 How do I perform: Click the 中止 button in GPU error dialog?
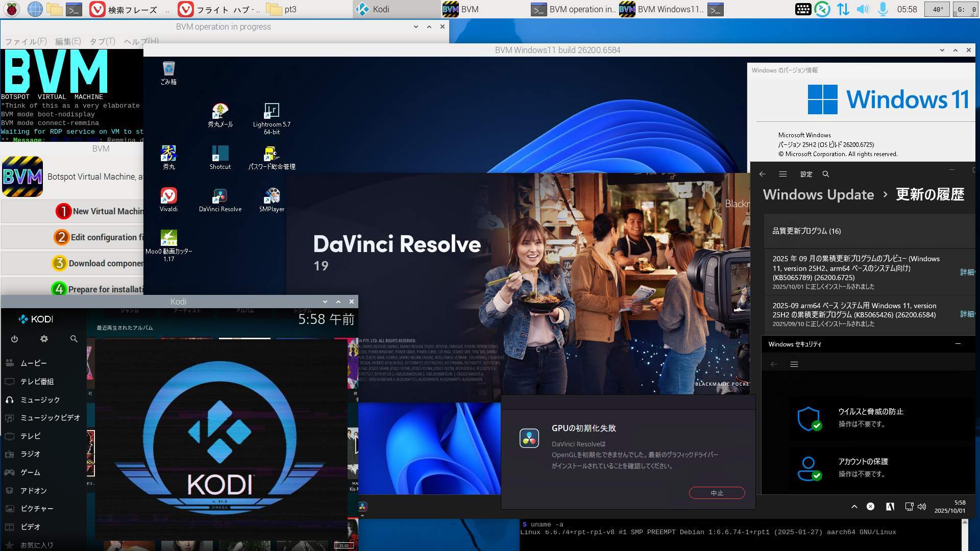point(717,493)
